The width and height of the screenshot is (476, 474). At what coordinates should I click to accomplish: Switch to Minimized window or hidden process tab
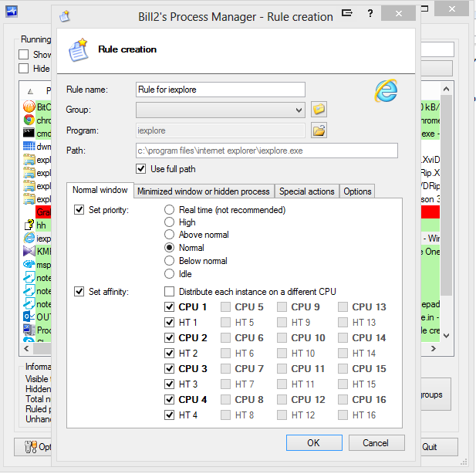[204, 191]
